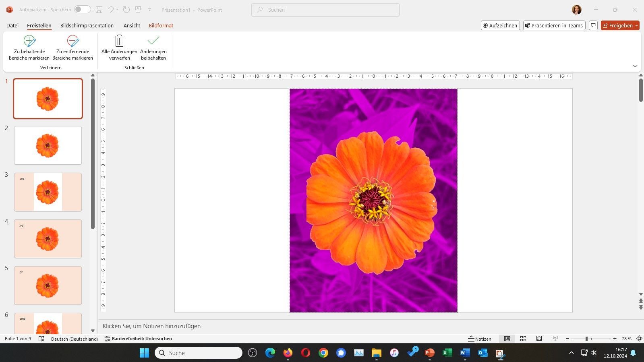Click Discard All Changes trash icon
Viewport: 644px width, 362px height.
pos(119,41)
